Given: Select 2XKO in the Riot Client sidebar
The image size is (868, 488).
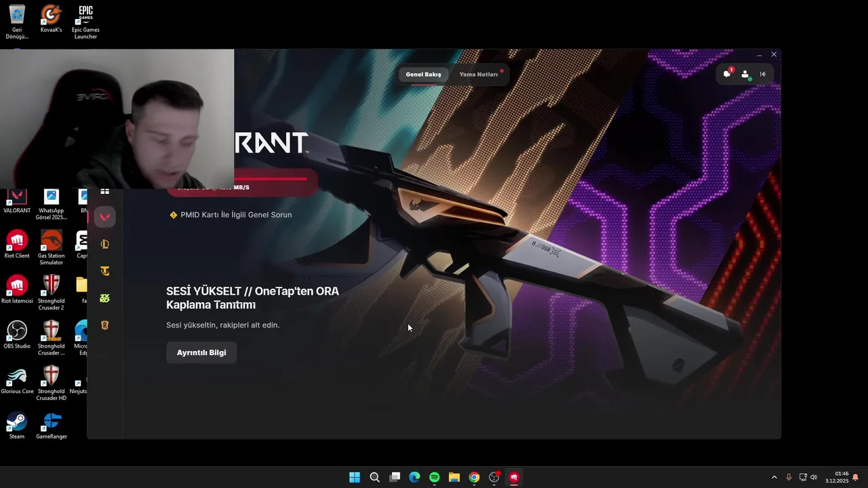Looking at the screenshot, I should pos(105,298).
